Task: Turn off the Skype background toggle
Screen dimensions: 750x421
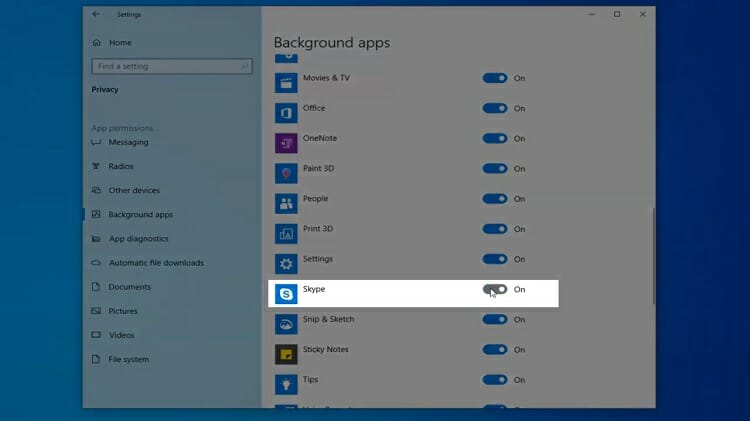Action: 495,289
